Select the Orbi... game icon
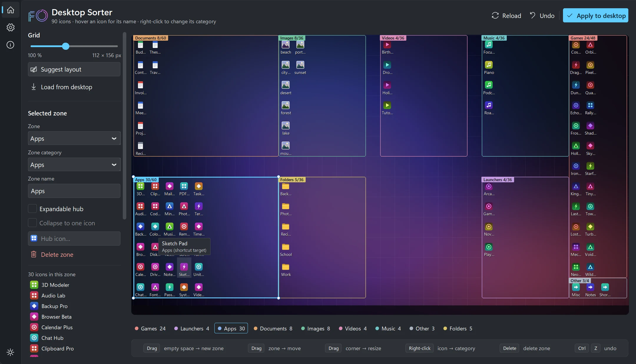The width and height of the screenshot is (636, 364). 590,48
